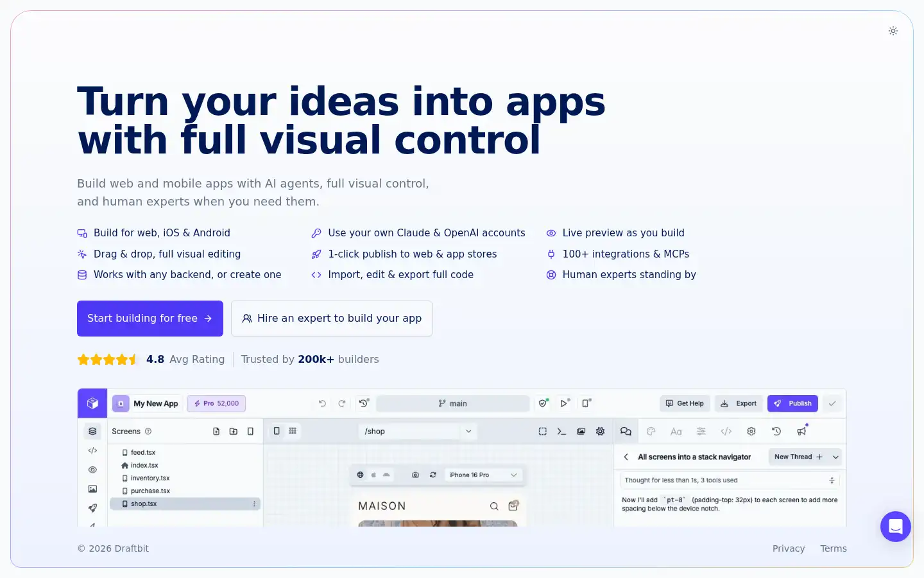The image size is (924, 578).
Task: Select inventory.tsx in the Screens list
Action: [150, 478]
